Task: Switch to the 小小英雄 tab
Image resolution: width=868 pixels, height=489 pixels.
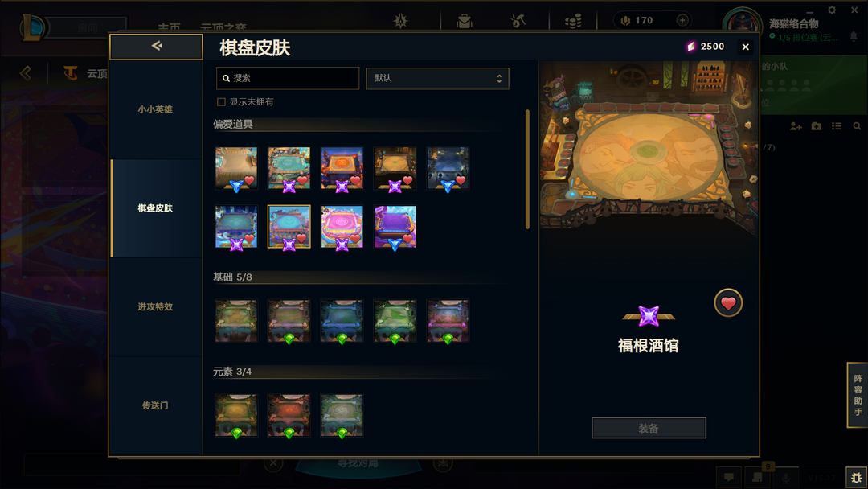Action: (155, 109)
